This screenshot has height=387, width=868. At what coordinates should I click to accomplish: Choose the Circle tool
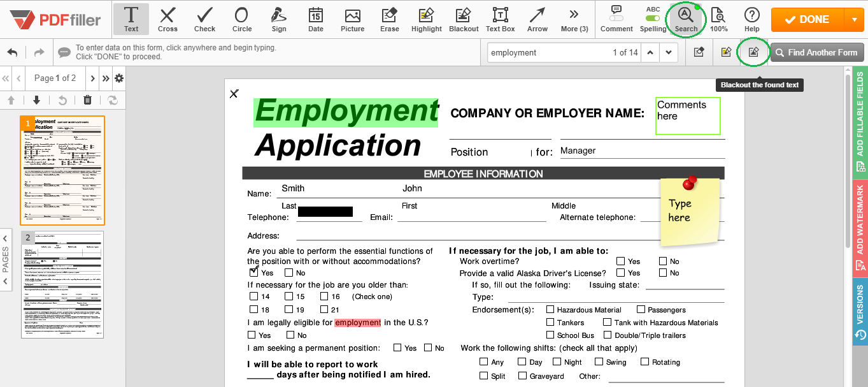pos(241,19)
